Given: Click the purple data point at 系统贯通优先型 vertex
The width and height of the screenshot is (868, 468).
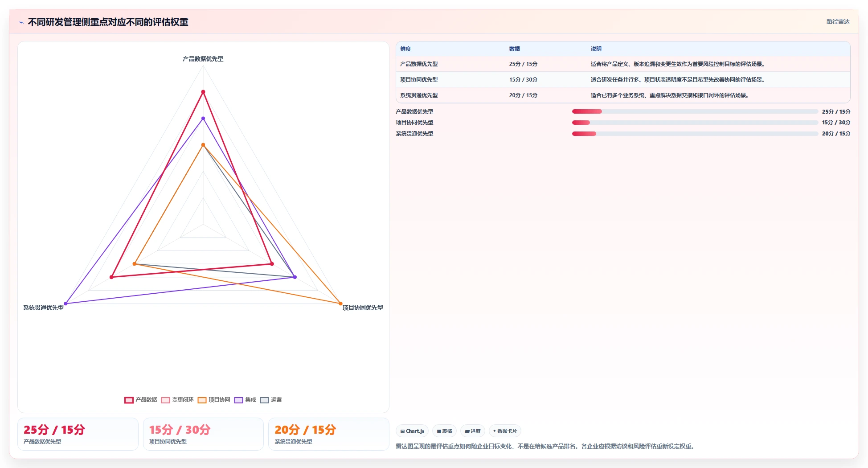Looking at the screenshot, I should tap(66, 304).
